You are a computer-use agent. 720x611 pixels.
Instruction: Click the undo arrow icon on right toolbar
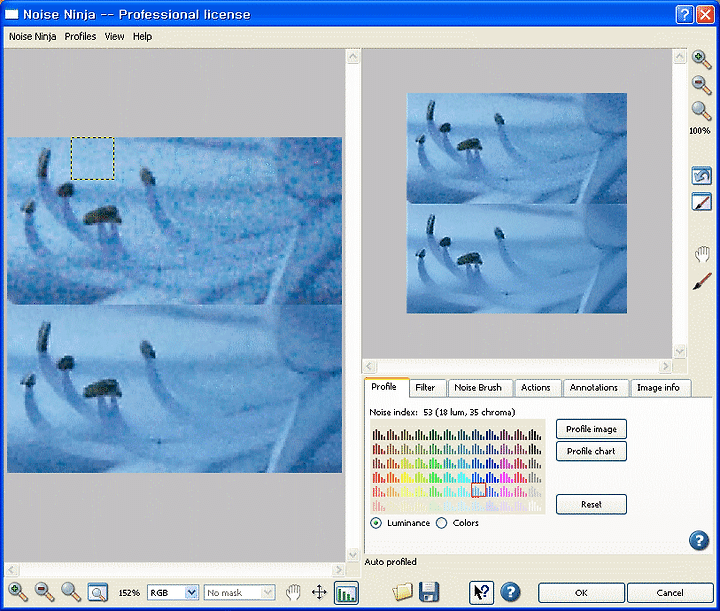click(701, 176)
